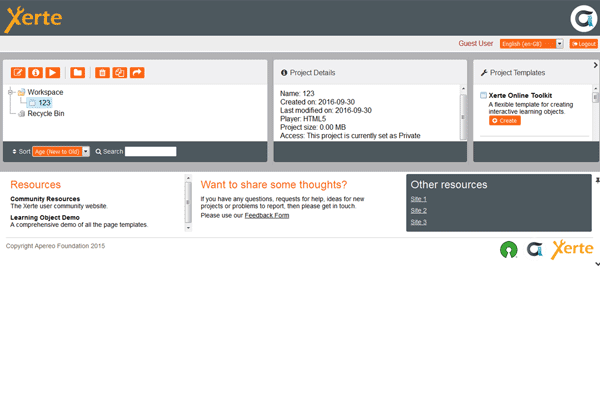Open the Feedback Form link
The width and height of the screenshot is (600, 400).
[x=267, y=215]
